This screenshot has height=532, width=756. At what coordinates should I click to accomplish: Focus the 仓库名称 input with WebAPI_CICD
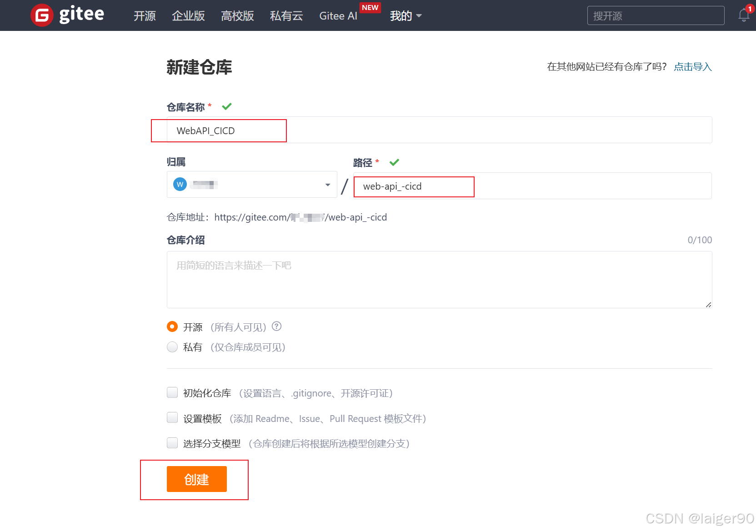439,130
